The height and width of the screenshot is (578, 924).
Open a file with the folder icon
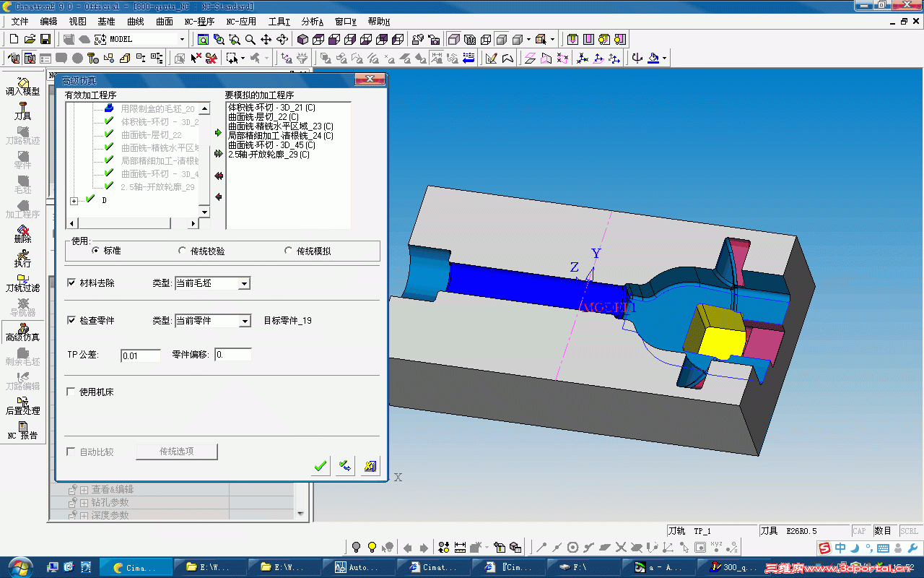[30, 39]
